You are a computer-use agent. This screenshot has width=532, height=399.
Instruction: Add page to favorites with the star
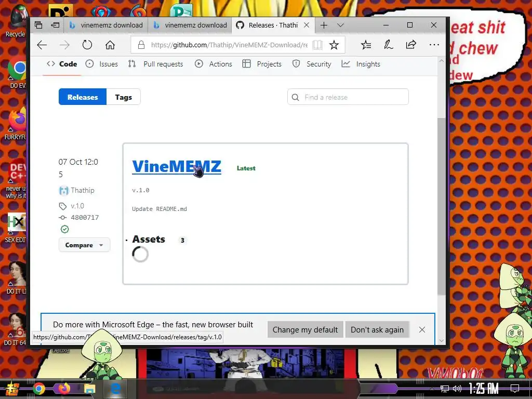(x=334, y=45)
